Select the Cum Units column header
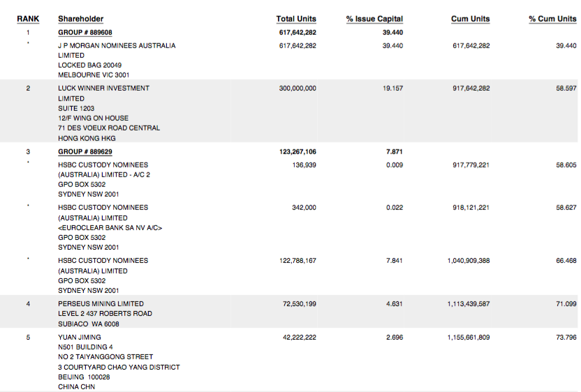The width and height of the screenshot is (581, 392). (470, 19)
